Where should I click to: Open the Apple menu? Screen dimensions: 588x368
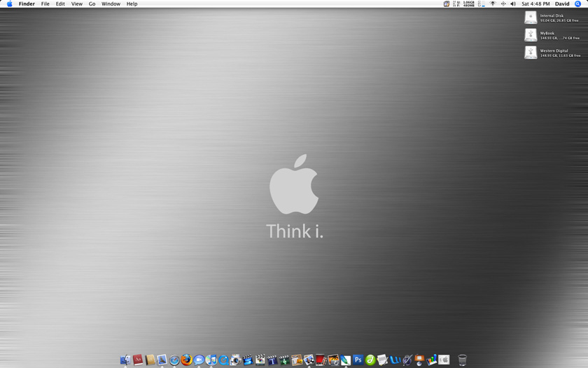(x=9, y=4)
